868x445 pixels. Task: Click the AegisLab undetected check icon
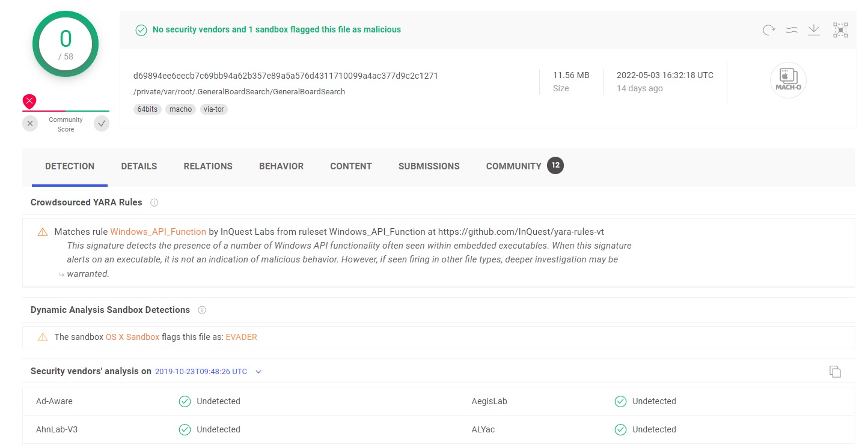pyautogui.click(x=621, y=401)
